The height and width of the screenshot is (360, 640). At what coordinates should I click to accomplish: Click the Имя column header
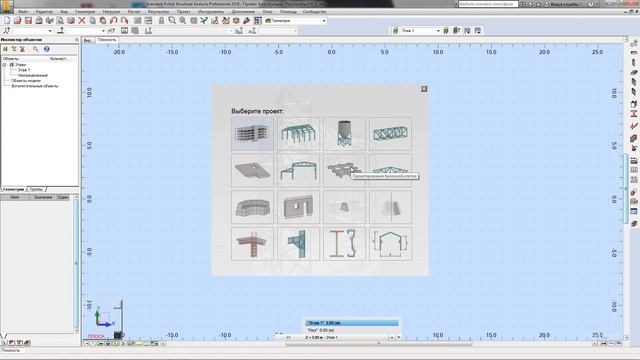15,197
